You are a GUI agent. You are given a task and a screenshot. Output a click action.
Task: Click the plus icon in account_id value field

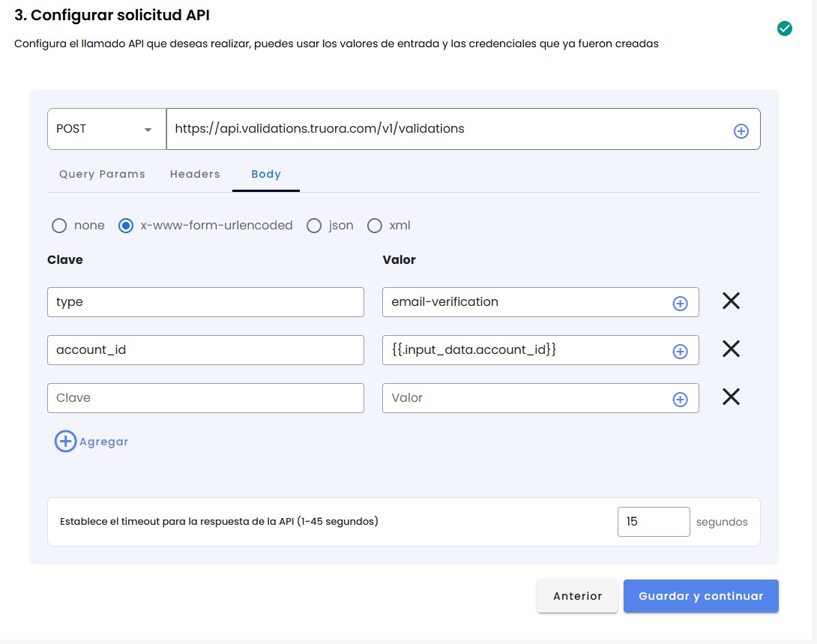[x=680, y=352]
